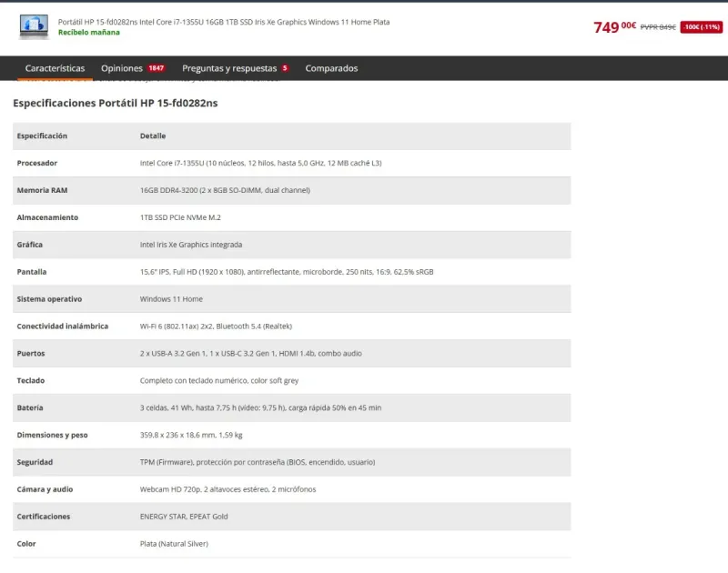Click the -100€ (-11%) discount badge
This screenshot has height=573, width=728.
click(x=701, y=27)
